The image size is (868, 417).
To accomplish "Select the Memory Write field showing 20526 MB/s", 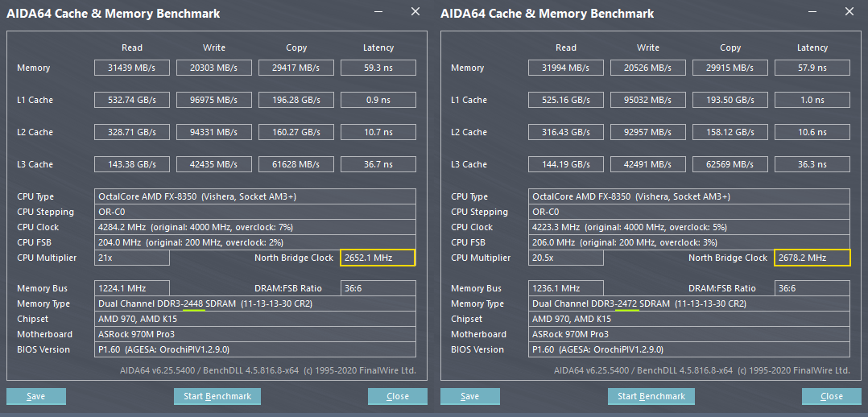I will pos(647,68).
